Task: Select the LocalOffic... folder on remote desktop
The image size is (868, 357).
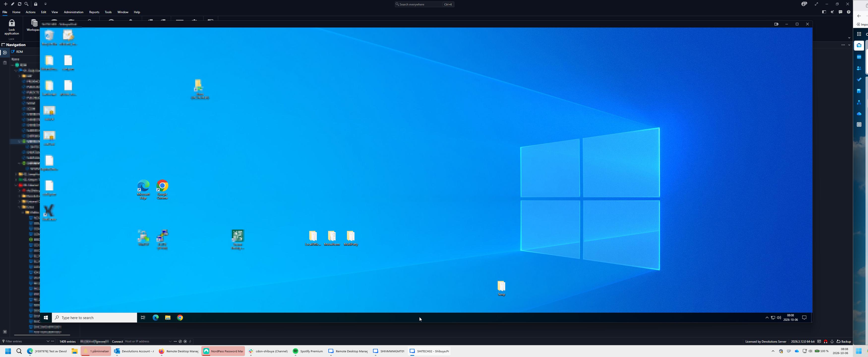Action: click(x=313, y=238)
